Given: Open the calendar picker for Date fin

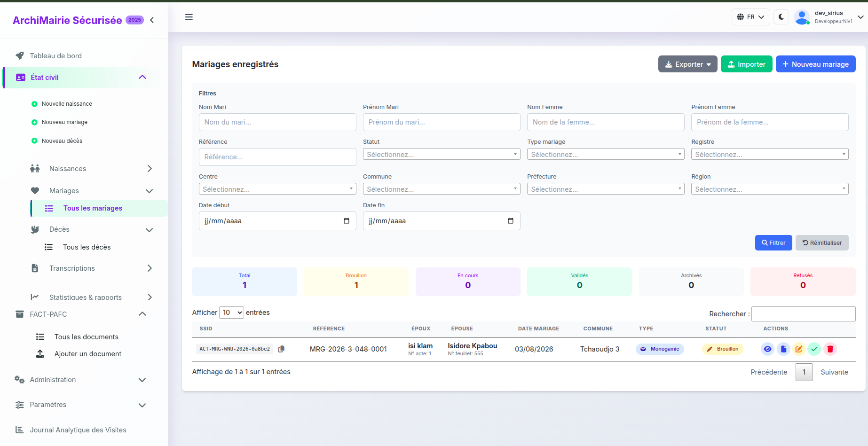Looking at the screenshot, I should tap(511, 221).
